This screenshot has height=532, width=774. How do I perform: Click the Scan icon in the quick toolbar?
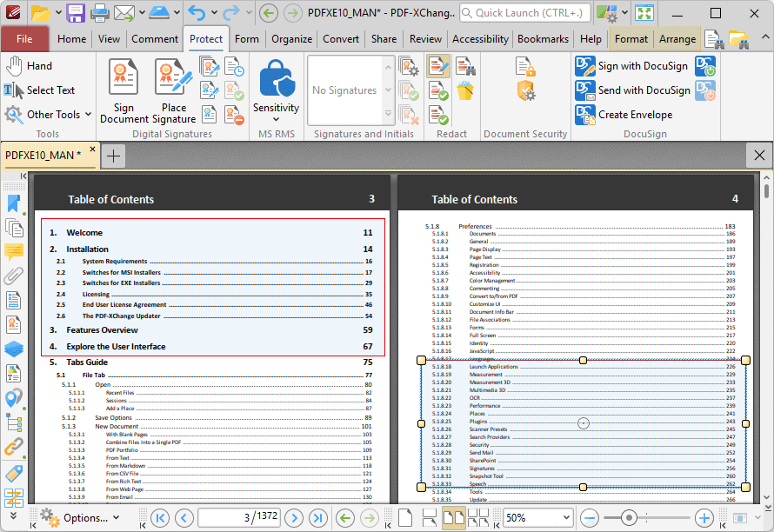pyautogui.click(x=159, y=13)
